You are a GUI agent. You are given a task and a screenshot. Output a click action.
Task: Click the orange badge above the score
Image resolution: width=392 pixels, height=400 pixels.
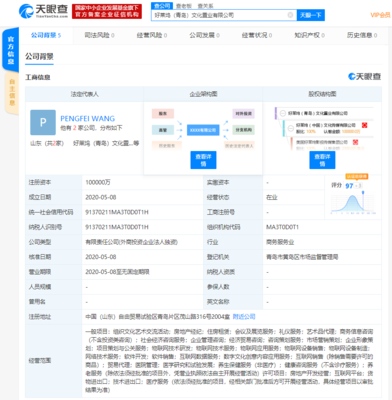tap(357, 176)
